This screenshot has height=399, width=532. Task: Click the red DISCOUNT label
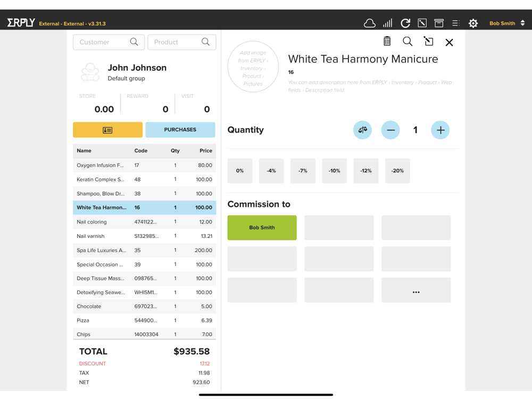click(x=93, y=364)
